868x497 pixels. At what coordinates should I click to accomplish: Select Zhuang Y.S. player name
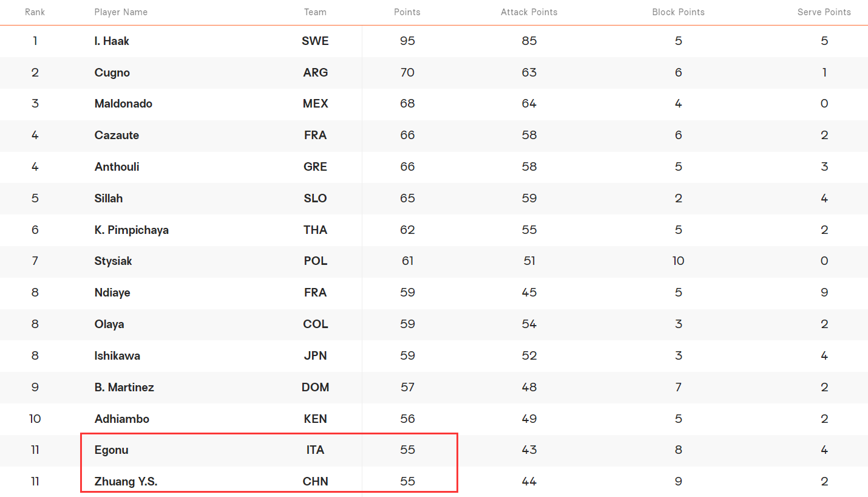tap(126, 482)
